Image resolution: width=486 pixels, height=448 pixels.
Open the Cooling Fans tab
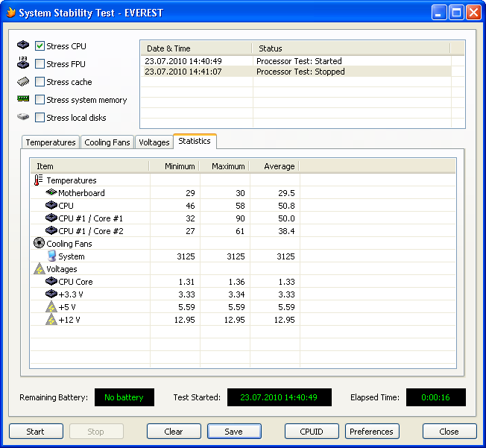point(107,142)
